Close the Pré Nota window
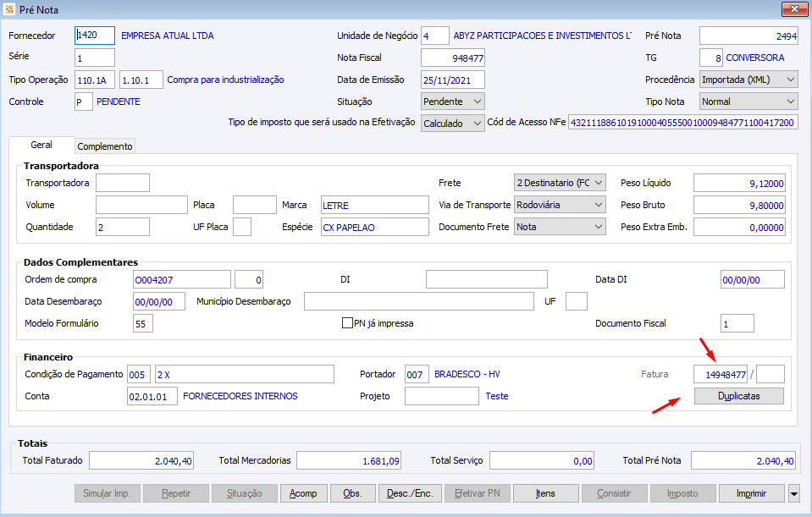This screenshot has height=517, width=812. 794,8
